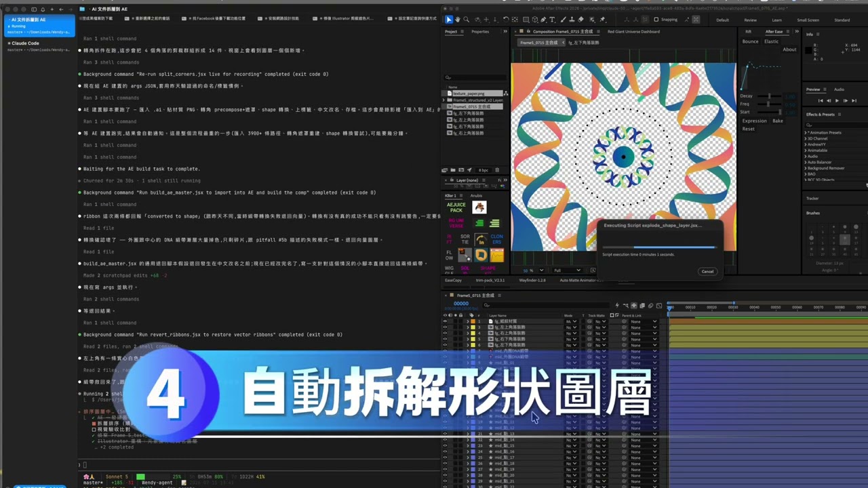
Task: Select the Small Screen workspace
Action: [808, 20]
